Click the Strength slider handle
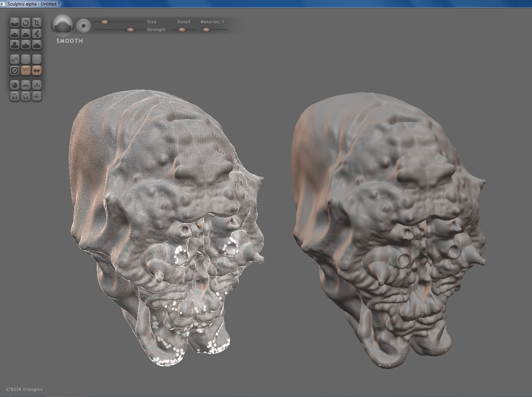 tap(130, 30)
